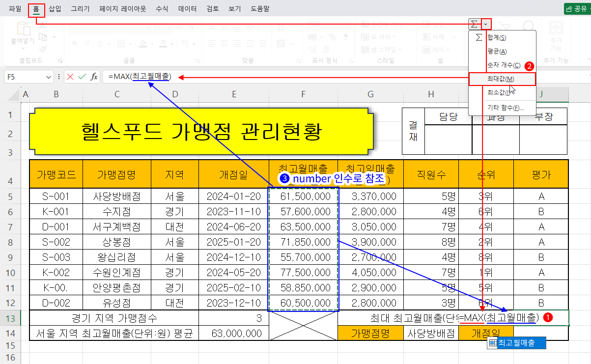Choose 합계(S) from AutoSum menu
The width and height of the screenshot is (591, 364).
tap(502, 37)
